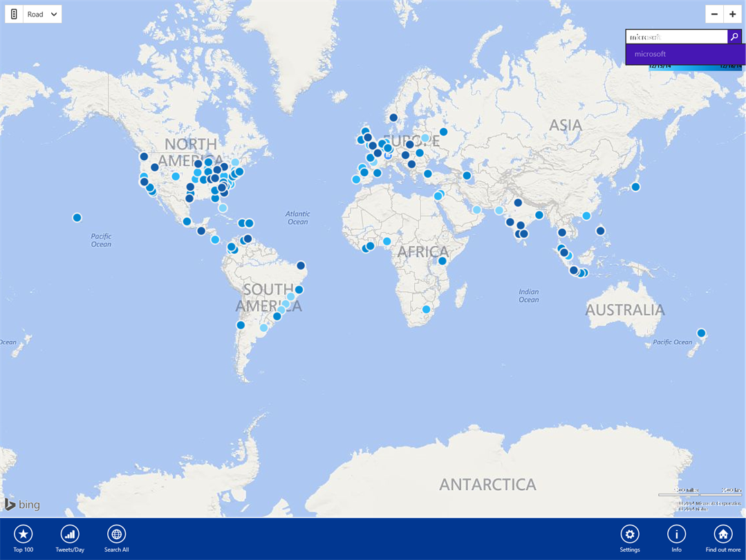Click the Bing logo
This screenshot has height=560, width=746.
coord(22,504)
